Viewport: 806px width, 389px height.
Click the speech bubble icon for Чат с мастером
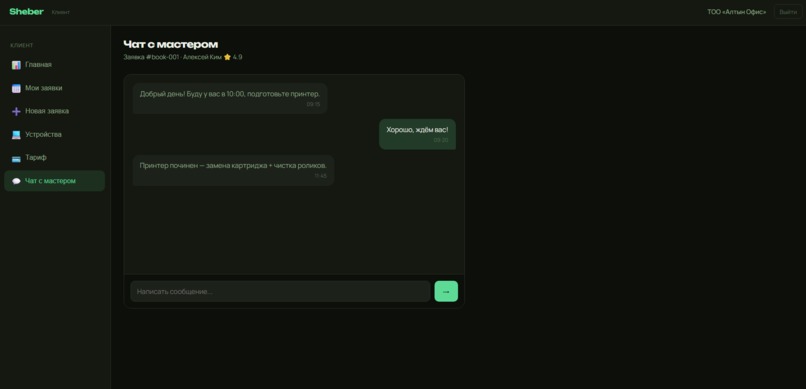click(x=16, y=181)
